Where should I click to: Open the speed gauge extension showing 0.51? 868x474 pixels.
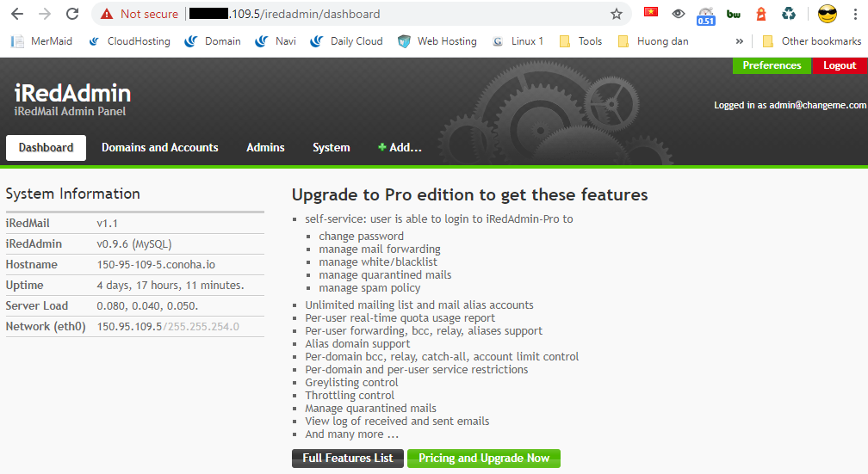(706, 15)
